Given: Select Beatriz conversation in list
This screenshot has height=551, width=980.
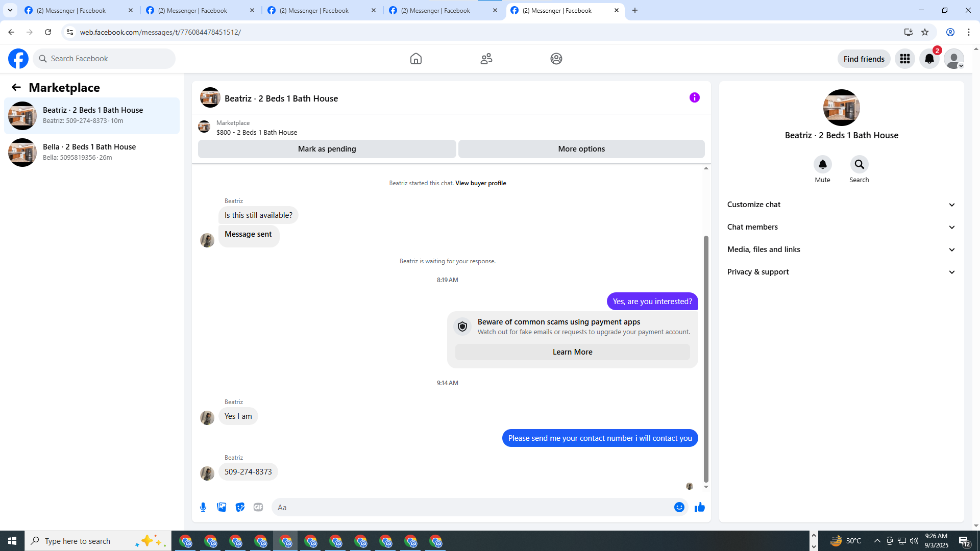Looking at the screenshot, I should tap(92, 116).
